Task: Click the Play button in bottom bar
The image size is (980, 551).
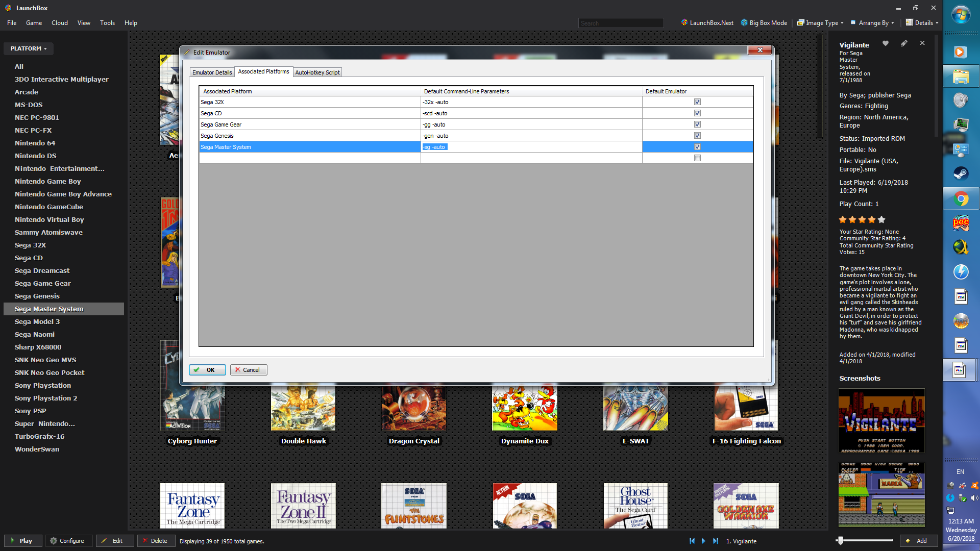Action: point(23,541)
